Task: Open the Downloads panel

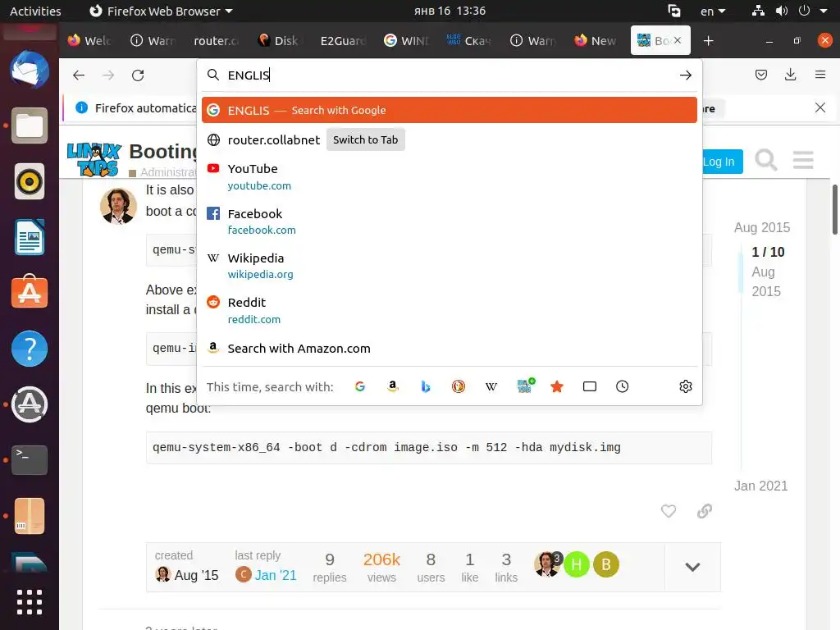Action: (x=790, y=75)
